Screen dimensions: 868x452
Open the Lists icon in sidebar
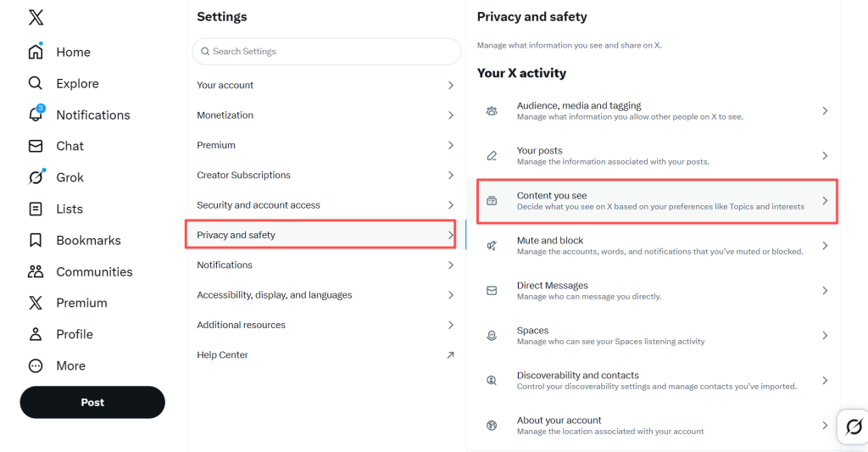coord(36,209)
